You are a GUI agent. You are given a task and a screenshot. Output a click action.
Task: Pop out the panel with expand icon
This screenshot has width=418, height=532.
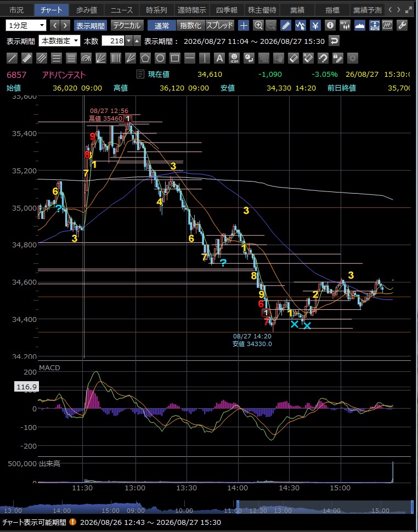(x=409, y=10)
